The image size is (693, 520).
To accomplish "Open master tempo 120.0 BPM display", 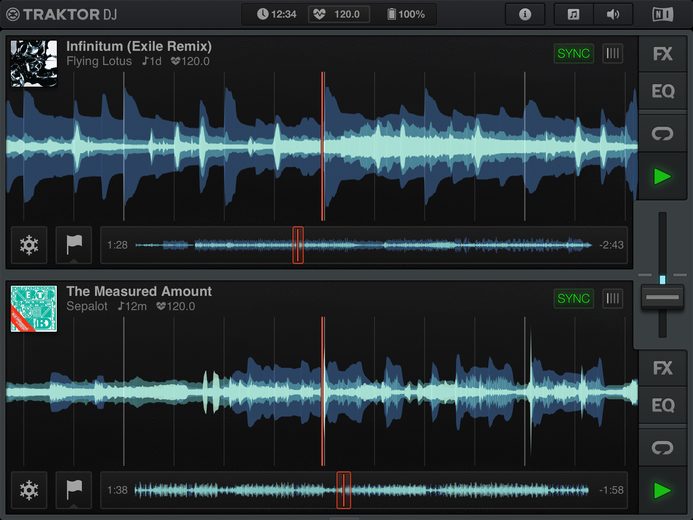I will [339, 15].
